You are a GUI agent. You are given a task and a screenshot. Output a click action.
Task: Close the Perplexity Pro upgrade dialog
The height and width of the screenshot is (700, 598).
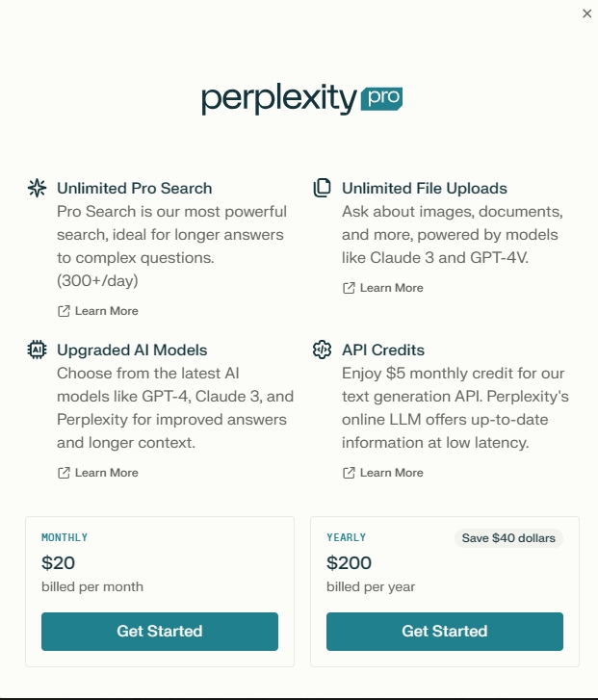click(587, 13)
